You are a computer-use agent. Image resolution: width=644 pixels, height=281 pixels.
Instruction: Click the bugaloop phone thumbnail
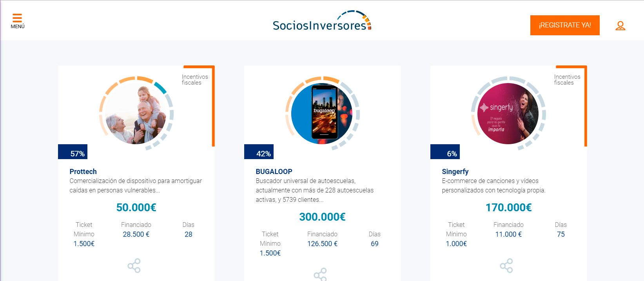point(322,114)
